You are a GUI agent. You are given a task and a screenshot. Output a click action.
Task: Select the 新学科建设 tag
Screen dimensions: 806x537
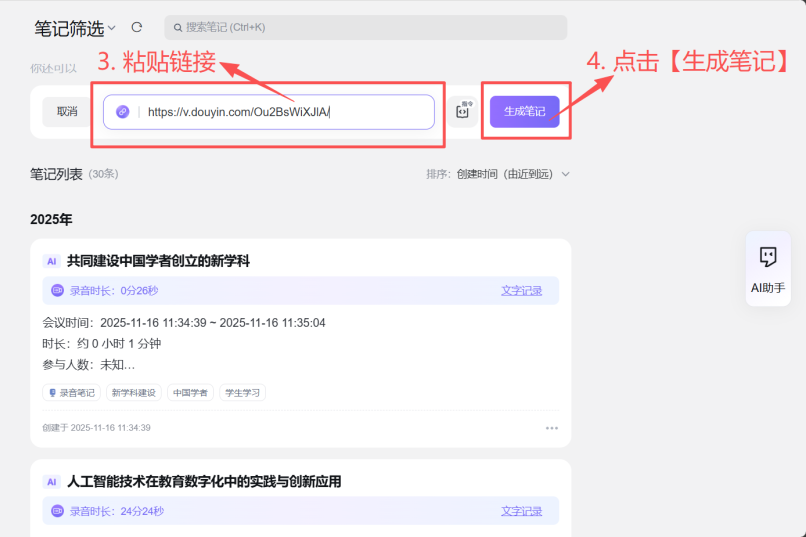(x=133, y=393)
